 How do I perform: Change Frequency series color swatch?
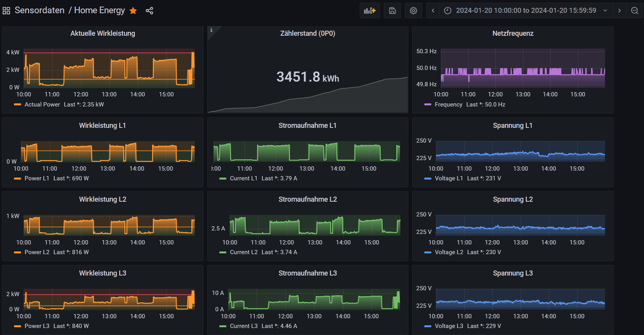(x=428, y=105)
